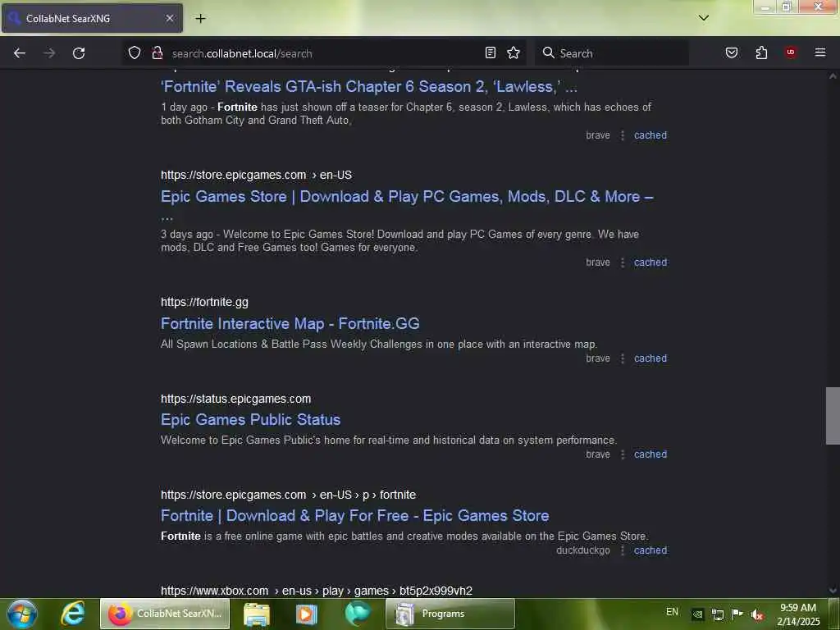Image resolution: width=840 pixels, height=630 pixels.
Task: Open the tracking protection shield icon
Action: coord(135,52)
